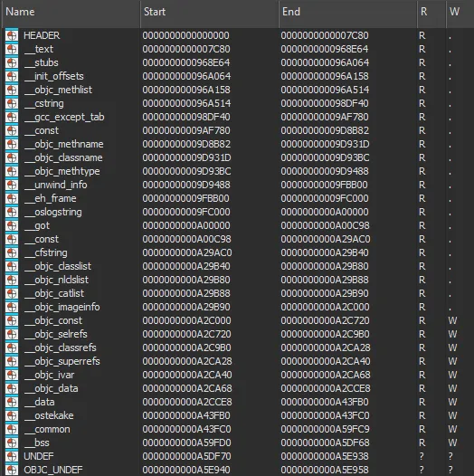Click the __bss segment icon
This screenshot has width=474, height=476.
click(x=12, y=443)
